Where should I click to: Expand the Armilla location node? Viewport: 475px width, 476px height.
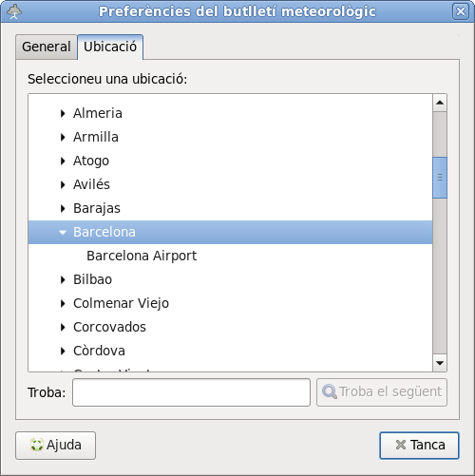tap(63, 137)
